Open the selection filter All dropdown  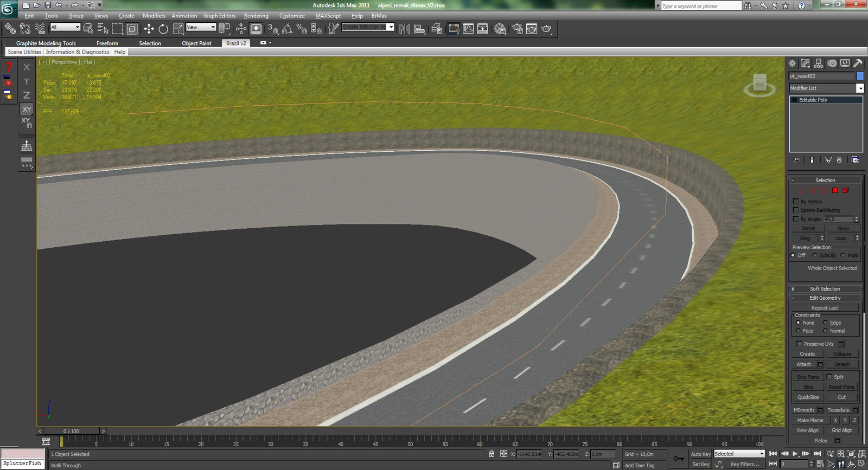coord(65,27)
